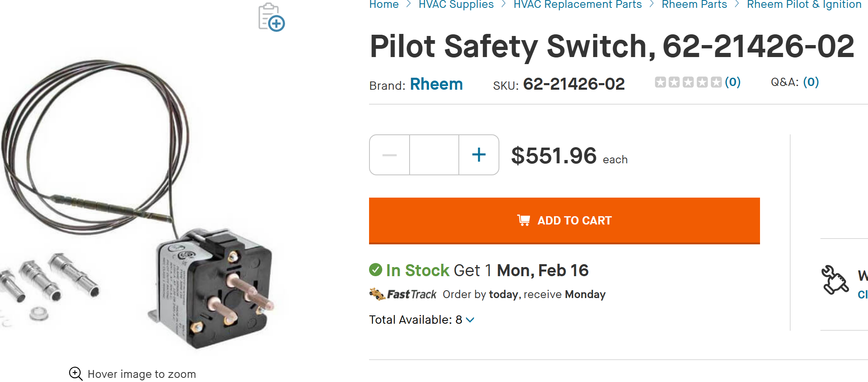
Task: Click the quantity input field
Action: click(434, 155)
